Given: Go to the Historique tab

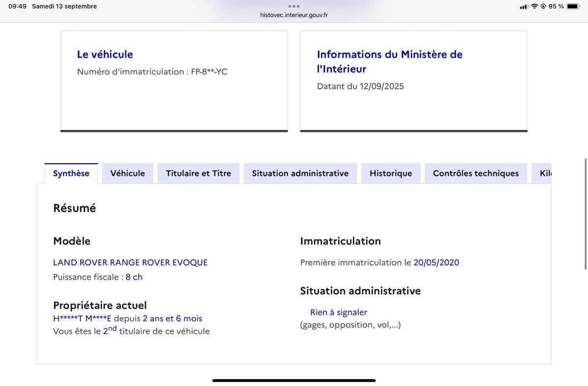Looking at the screenshot, I should [x=391, y=173].
